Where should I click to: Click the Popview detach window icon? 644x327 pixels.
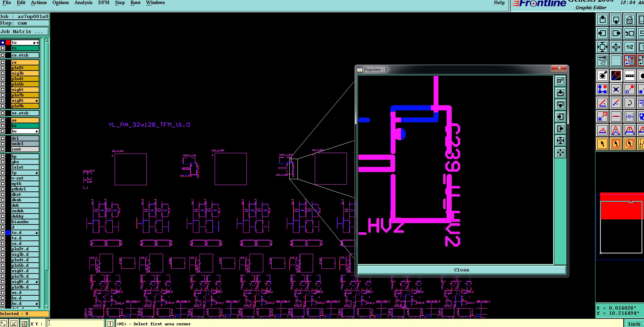point(560,81)
